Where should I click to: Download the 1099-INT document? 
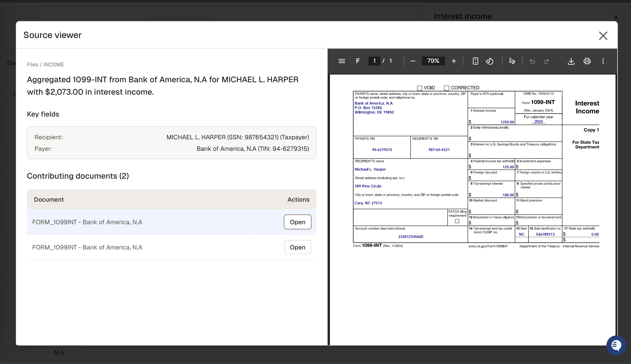click(571, 61)
